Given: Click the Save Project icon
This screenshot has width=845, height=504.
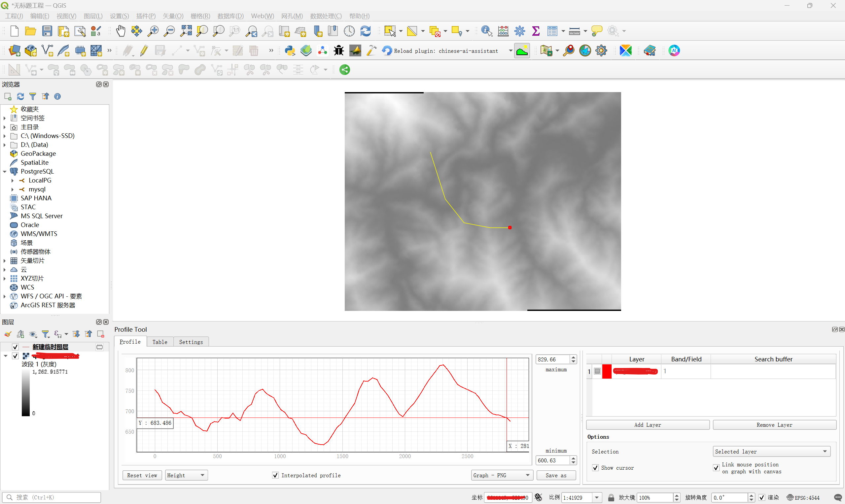Looking at the screenshot, I should [47, 31].
